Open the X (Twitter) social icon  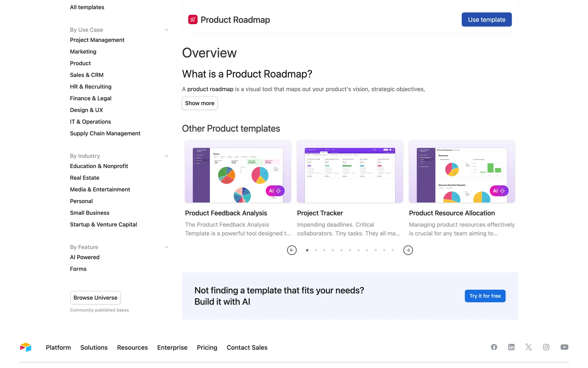point(529,347)
